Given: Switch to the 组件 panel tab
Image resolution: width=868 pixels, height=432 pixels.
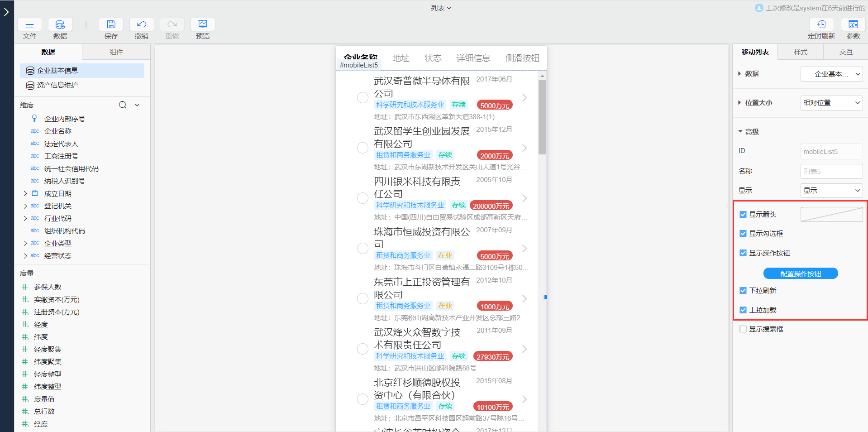Looking at the screenshot, I should point(116,52).
